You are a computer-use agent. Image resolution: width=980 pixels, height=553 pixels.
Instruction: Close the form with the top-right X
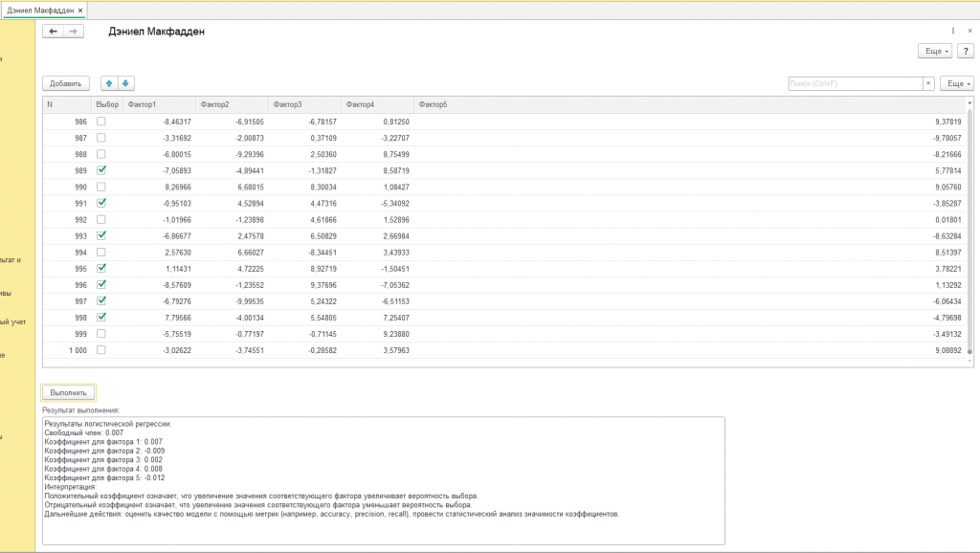coord(970,31)
